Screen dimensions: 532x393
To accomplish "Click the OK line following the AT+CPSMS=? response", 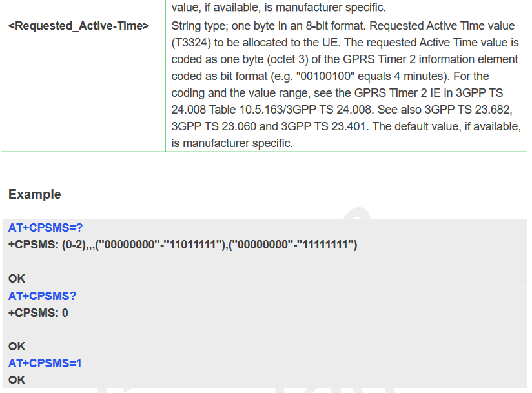I will coord(17,279).
